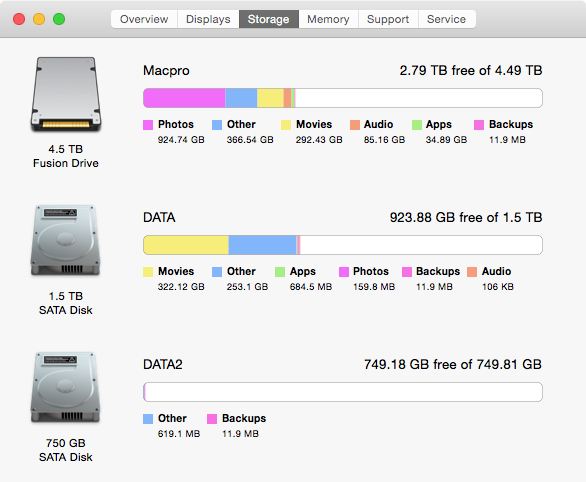Switch to the Overview tab
The width and height of the screenshot is (586, 482).
pos(144,19)
